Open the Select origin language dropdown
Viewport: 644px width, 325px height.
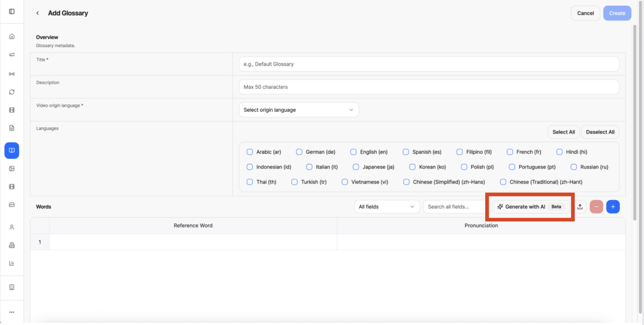pos(299,110)
